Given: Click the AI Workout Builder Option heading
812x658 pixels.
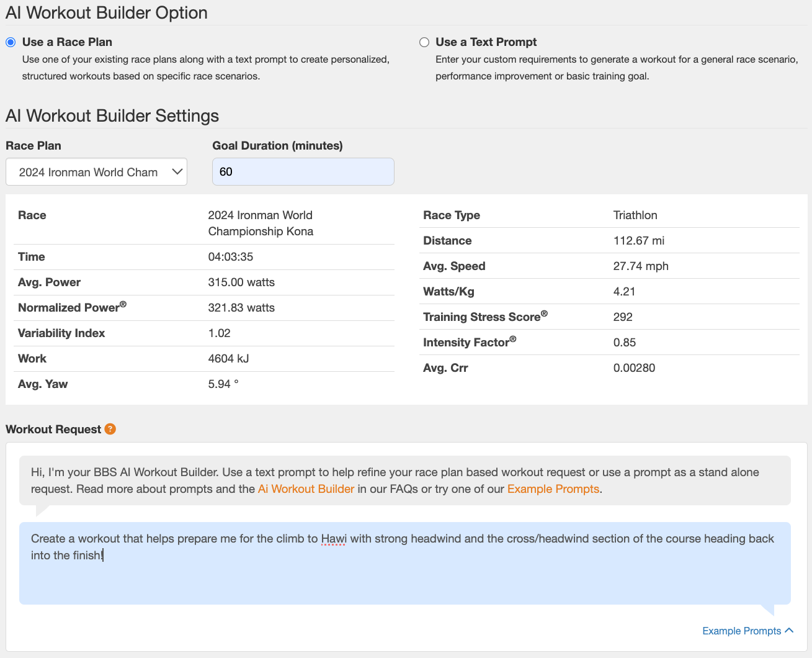Looking at the screenshot, I should (x=107, y=12).
